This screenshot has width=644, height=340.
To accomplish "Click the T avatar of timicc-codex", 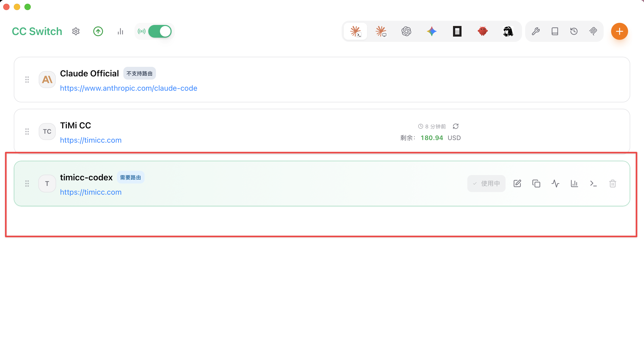I will click(47, 184).
